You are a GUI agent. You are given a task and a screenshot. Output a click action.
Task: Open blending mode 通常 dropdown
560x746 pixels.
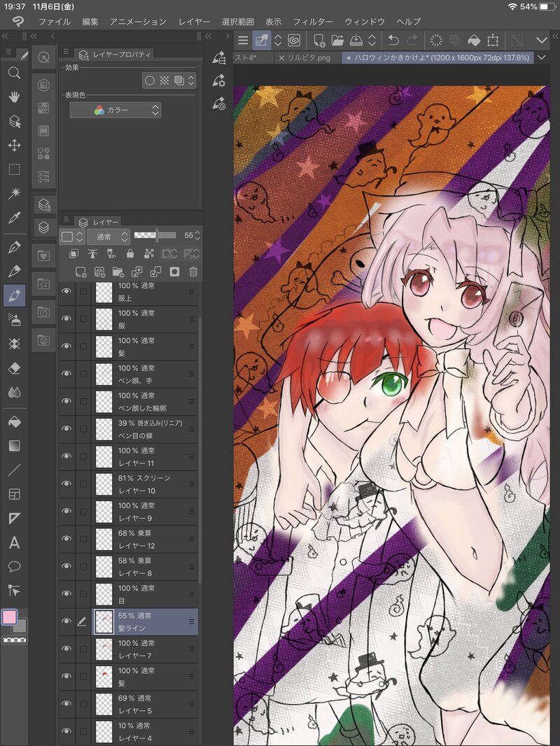click(x=108, y=236)
